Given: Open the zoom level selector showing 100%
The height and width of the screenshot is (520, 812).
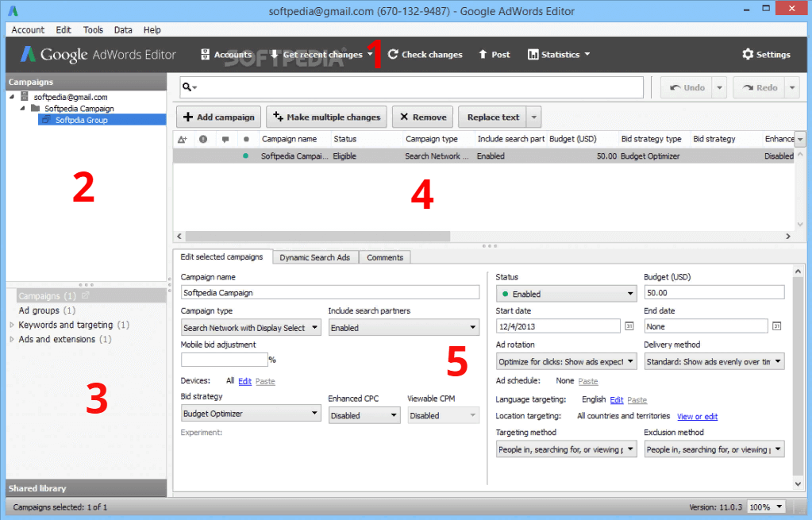Looking at the screenshot, I should coord(764,507).
